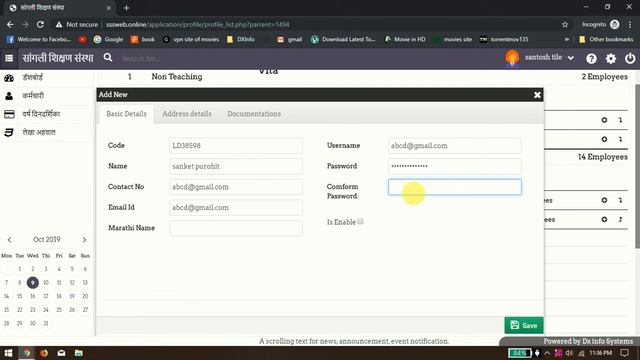Open the vpn site of movies bookmark
This screenshot has height=360, width=640.
pyautogui.click(x=191, y=39)
